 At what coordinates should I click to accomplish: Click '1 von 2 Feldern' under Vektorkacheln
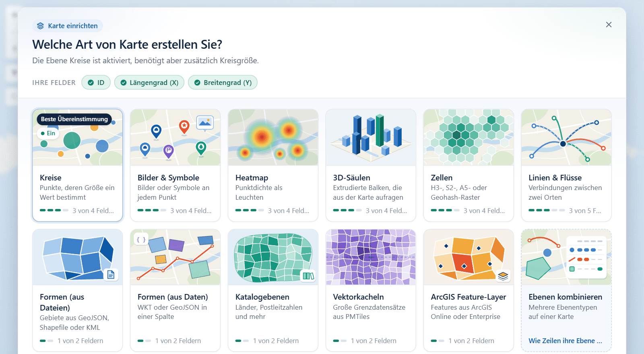click(x=374, y=341)
